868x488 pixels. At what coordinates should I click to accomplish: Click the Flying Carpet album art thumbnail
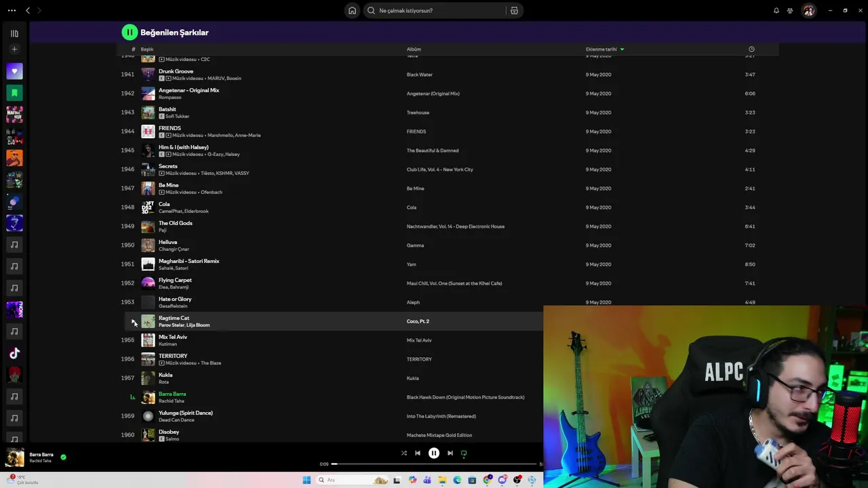click(148, 283)
